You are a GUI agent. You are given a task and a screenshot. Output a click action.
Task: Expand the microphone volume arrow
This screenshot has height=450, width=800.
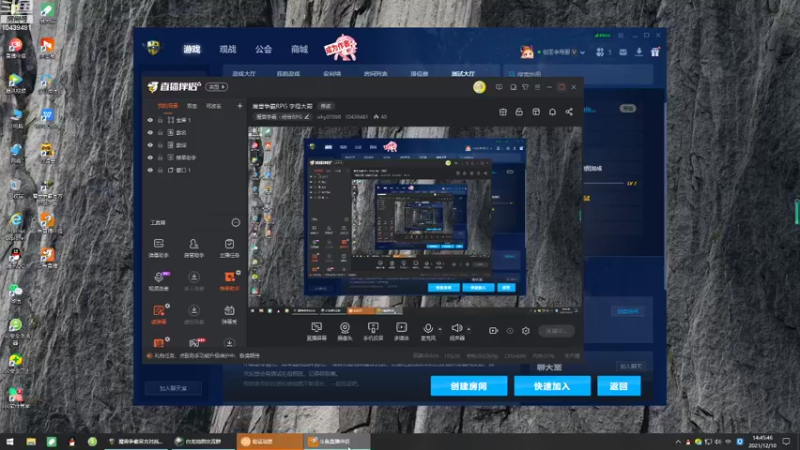point(440,330)
